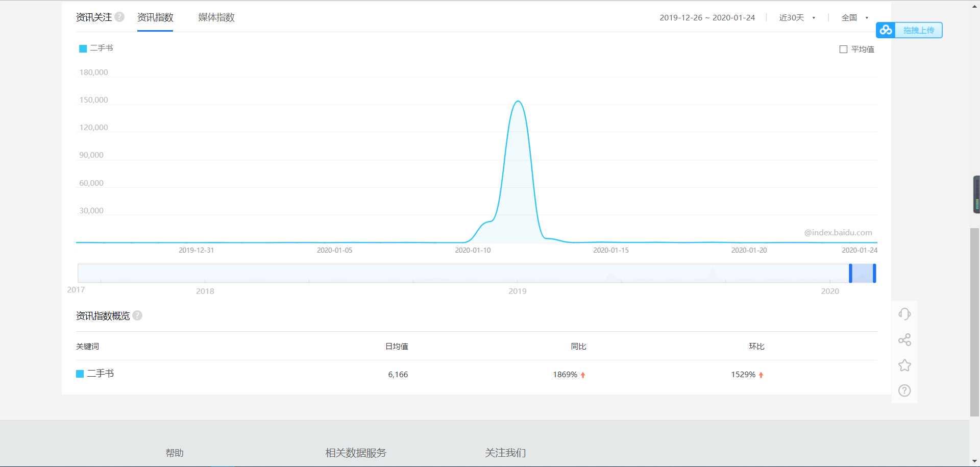This screenshot has width=980, height=467.
Task: Click the 环比 column header
Action: point(756,346)
